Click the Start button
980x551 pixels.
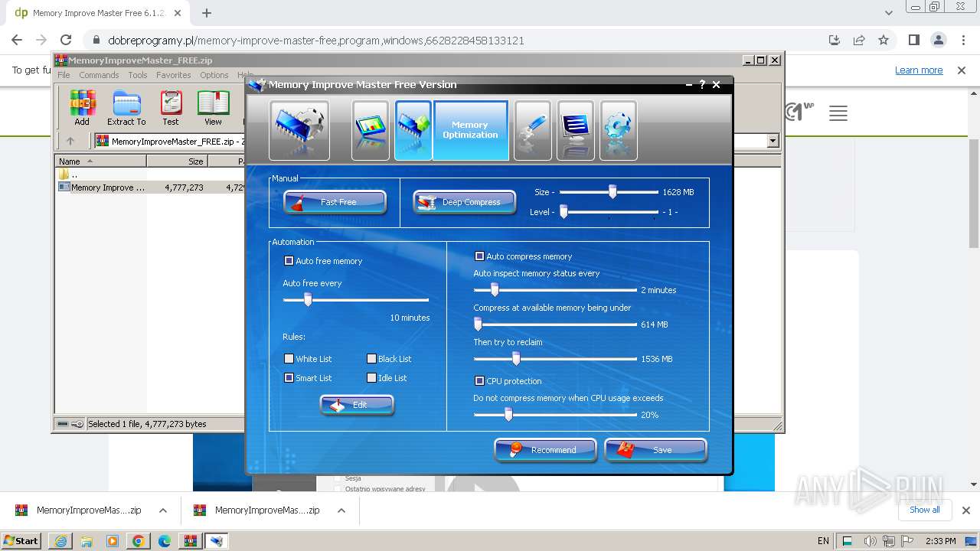point(22,541)
